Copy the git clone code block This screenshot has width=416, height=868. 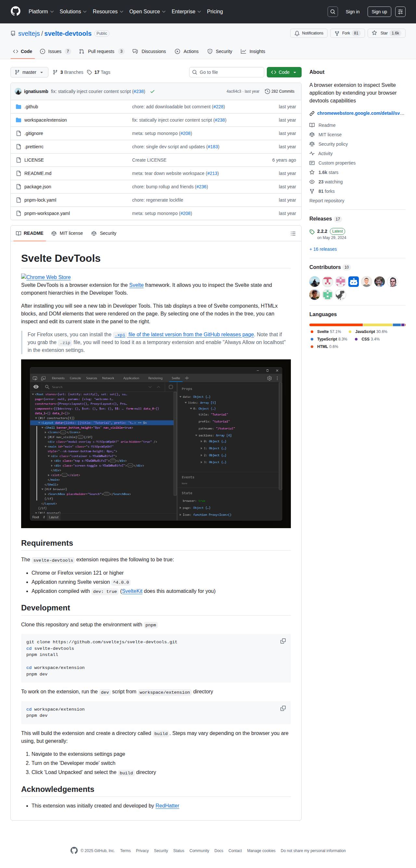[283, 641]
